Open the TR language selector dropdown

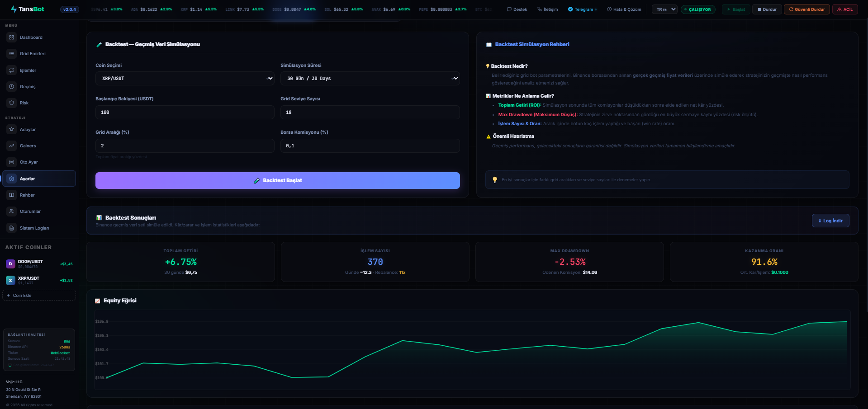coord(664,9)
